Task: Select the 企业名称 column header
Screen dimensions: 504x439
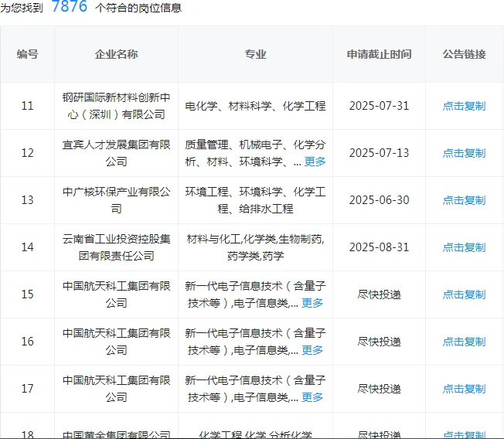Action: coord(117,54)
